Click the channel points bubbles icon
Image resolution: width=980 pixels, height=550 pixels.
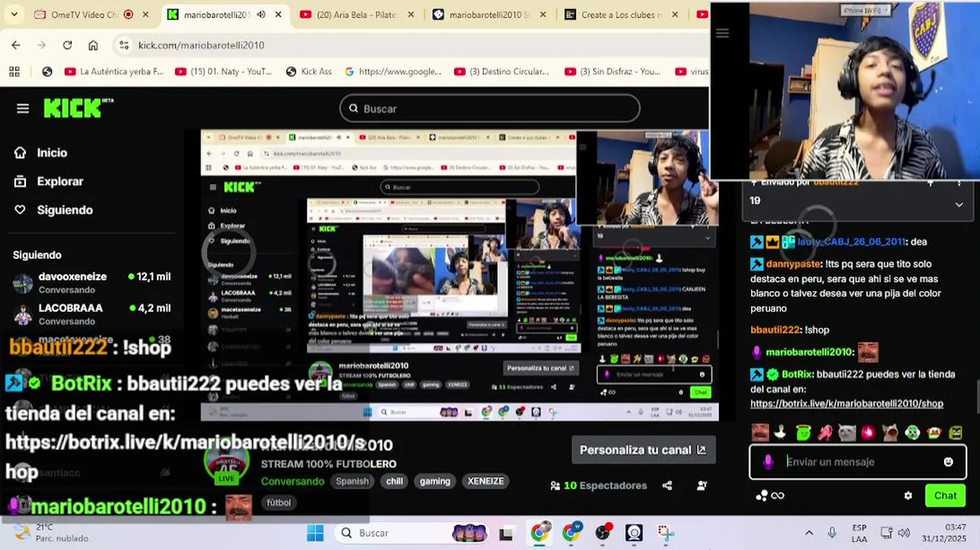point(761,495)
